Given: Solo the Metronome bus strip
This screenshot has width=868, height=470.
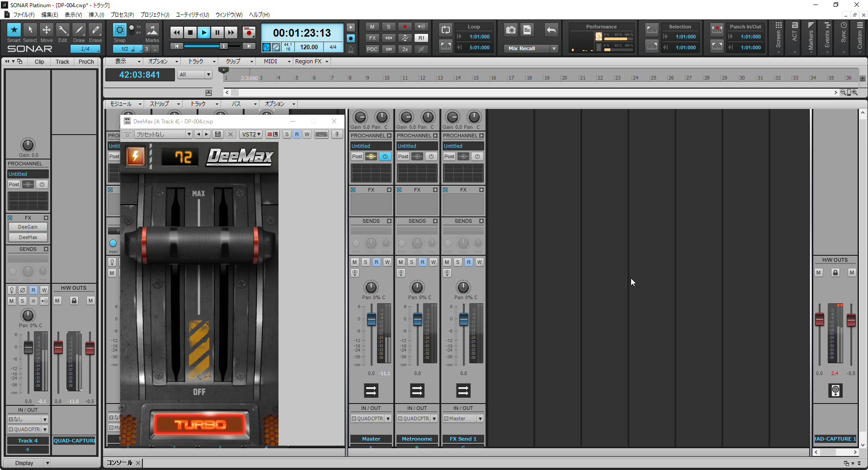Looking at the screenshot, I should coord(411,262).
